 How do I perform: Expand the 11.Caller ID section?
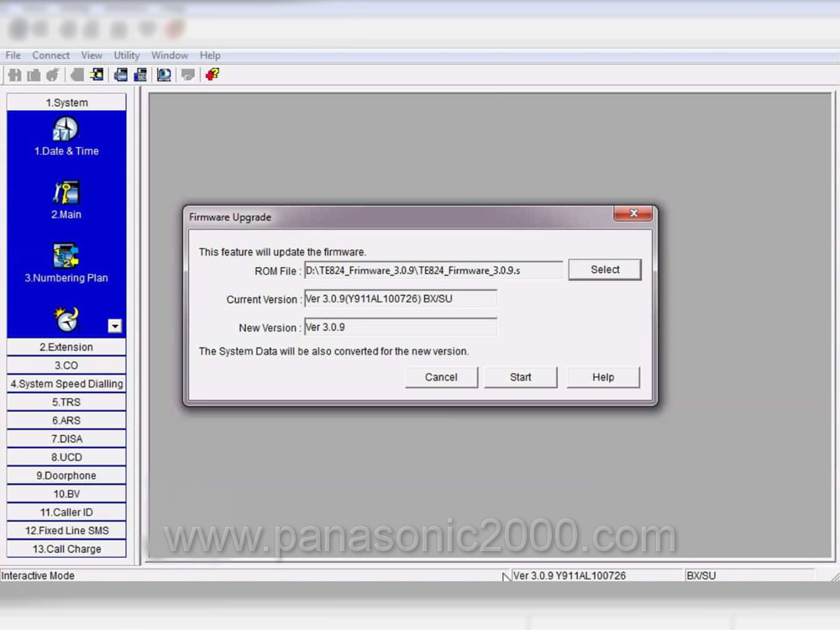(x=66, y=512)
